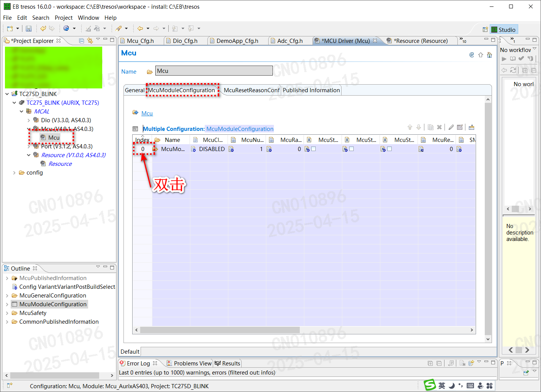The image size is (541, 392).
Task: Click the pencil edit icon above the table
Action: (x=451, y=128)
